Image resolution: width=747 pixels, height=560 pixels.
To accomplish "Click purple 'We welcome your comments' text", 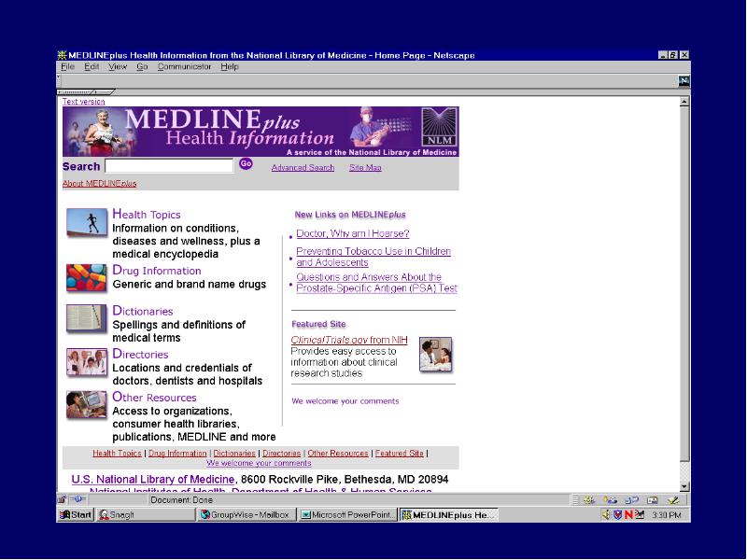I will pyautogui.click(x=345, y=401).
